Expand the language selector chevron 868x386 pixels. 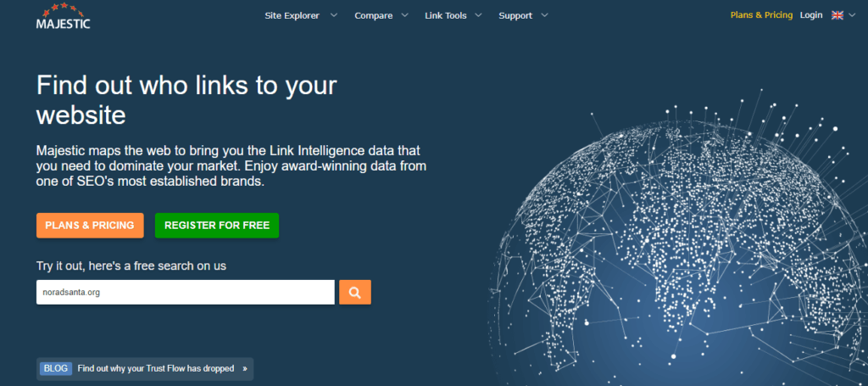852,15
